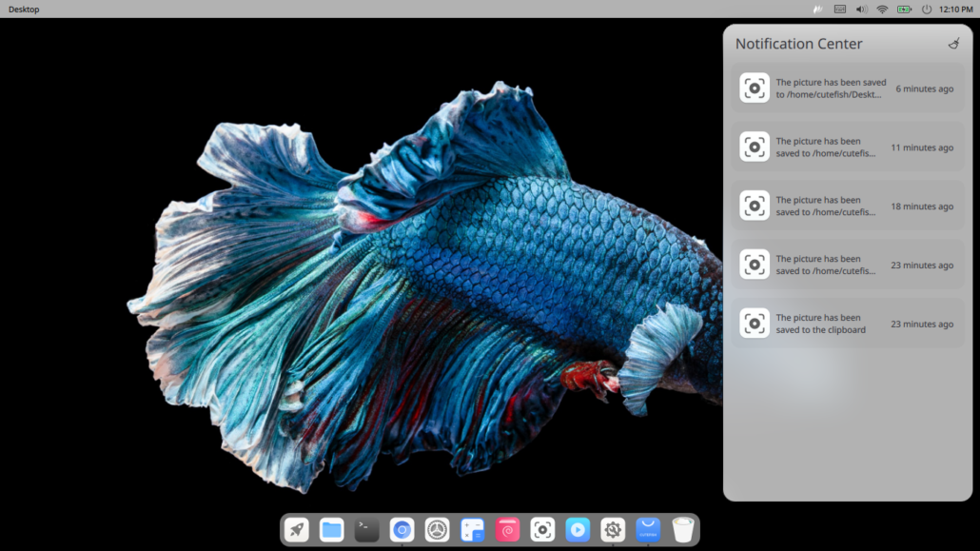Open 'saved to the clipboard' notification message
The height and width of the screenshot is (551, 980).
click(820, 324)
